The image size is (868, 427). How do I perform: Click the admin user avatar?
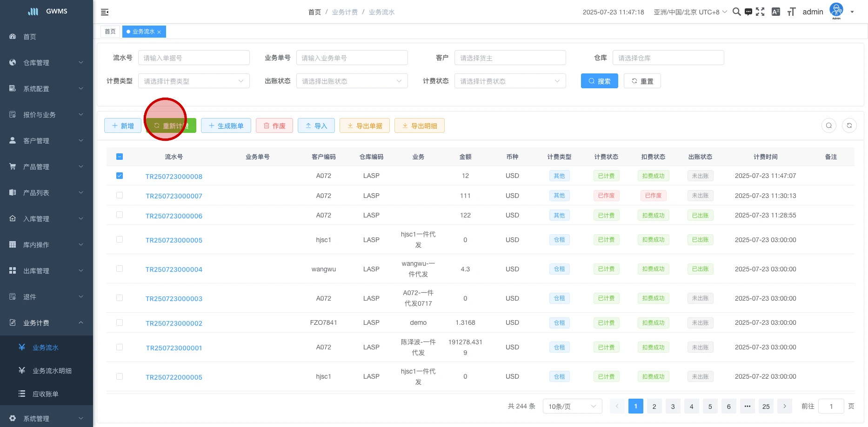tap(836, 10)
